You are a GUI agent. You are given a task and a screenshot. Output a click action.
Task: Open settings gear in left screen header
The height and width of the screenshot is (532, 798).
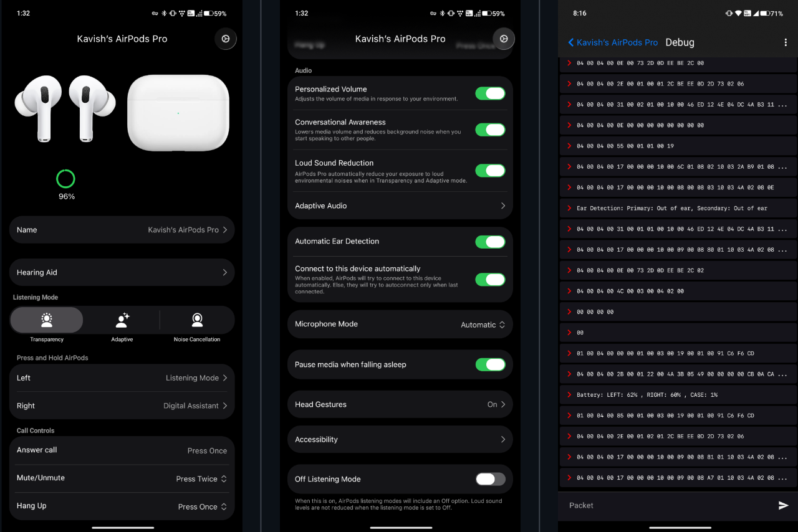(226, 39)
